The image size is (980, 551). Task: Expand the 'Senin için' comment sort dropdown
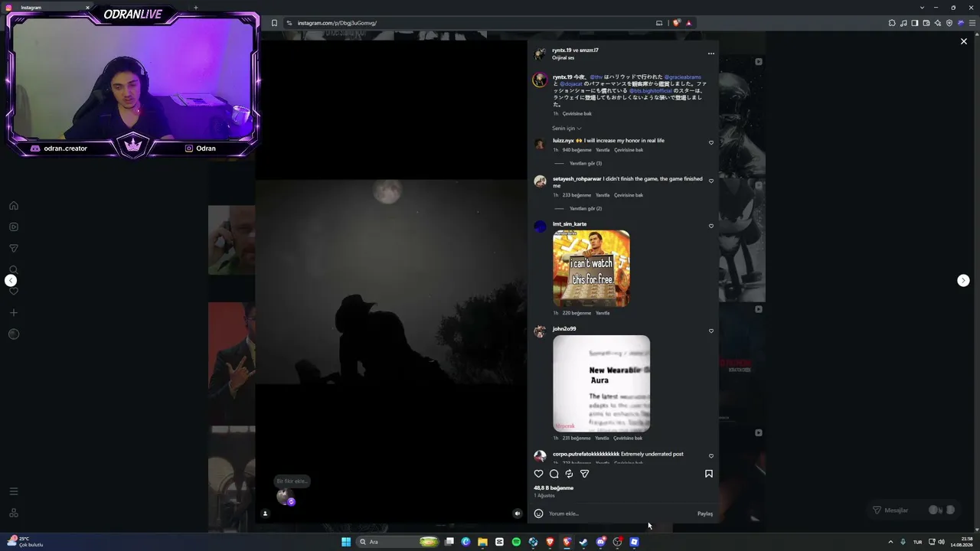[567, 129]
